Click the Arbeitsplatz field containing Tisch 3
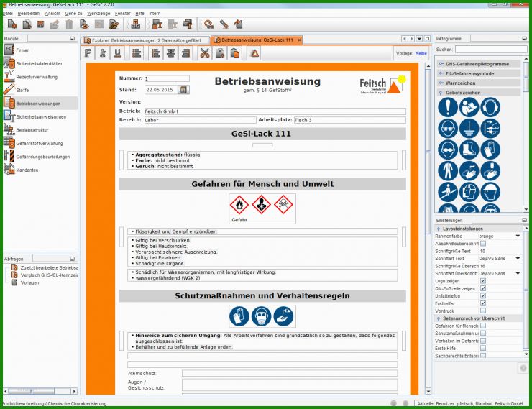The width and height of the screenshot is (532, 409). (349, 120)
